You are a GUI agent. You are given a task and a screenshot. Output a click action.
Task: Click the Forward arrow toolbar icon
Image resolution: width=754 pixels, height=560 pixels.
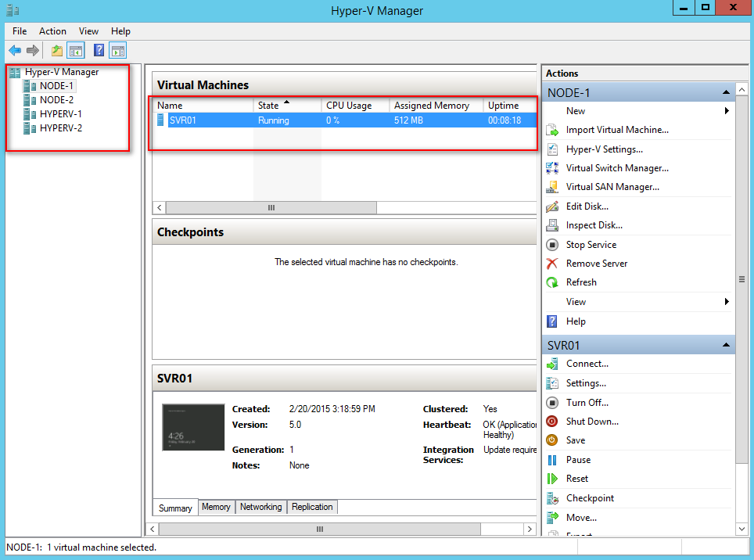pos(33,50)
